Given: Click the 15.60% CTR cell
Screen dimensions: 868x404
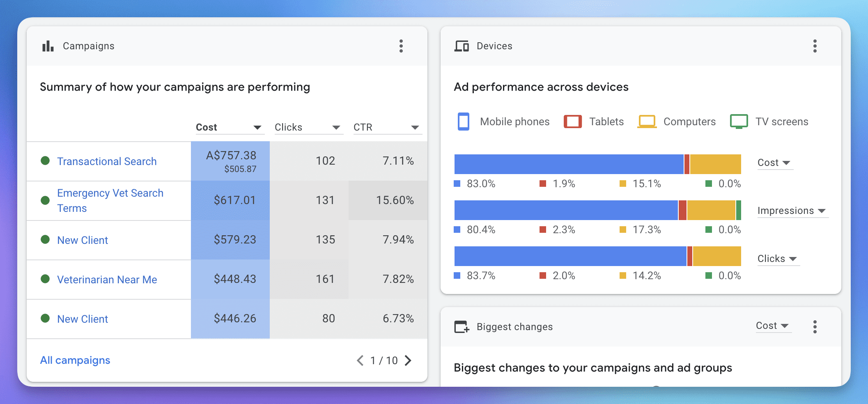Looking at the screenshot, I should coord(388,200).
